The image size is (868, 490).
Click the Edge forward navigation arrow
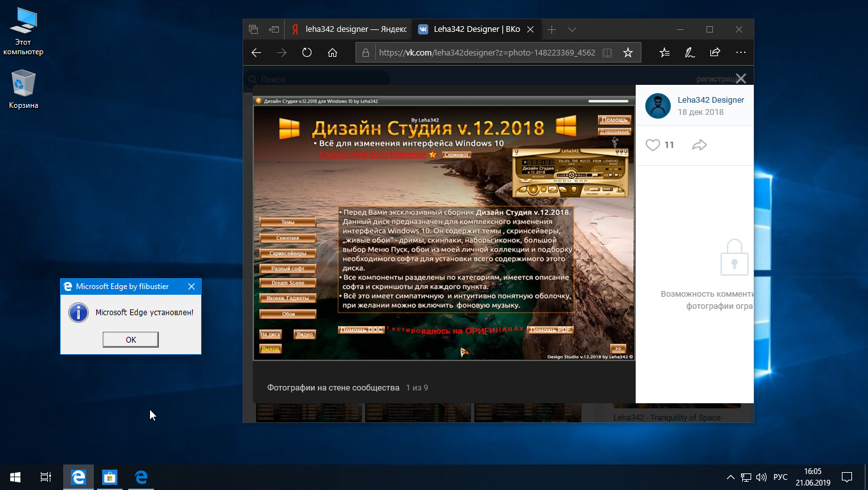click(281, 53)
